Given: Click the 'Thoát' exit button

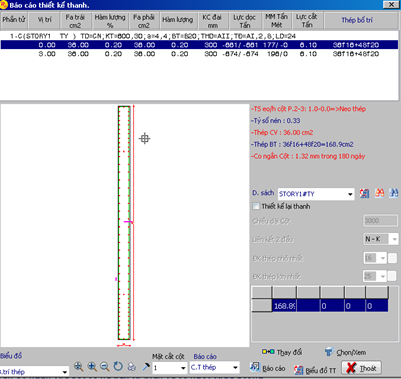Looking at the screenshot, I should [x=361, y=368].
